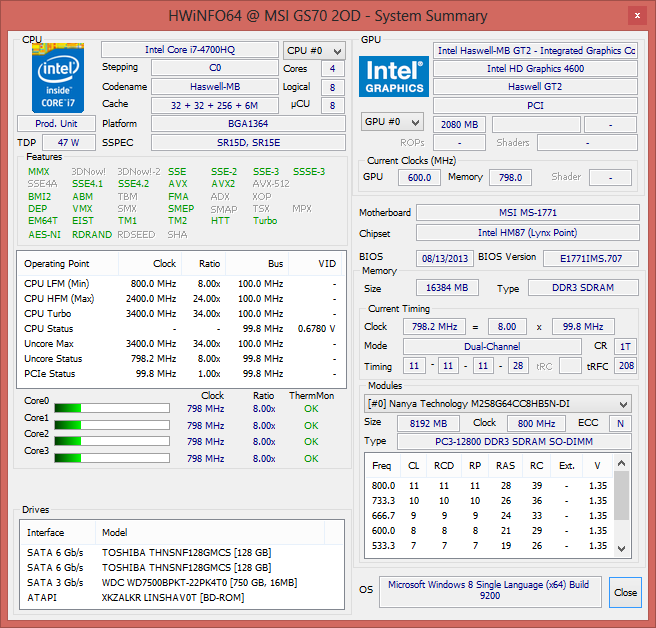Click the GPU clock 600.0 field
This screenshot has width=656, height=628.
(x=419, y=177)
